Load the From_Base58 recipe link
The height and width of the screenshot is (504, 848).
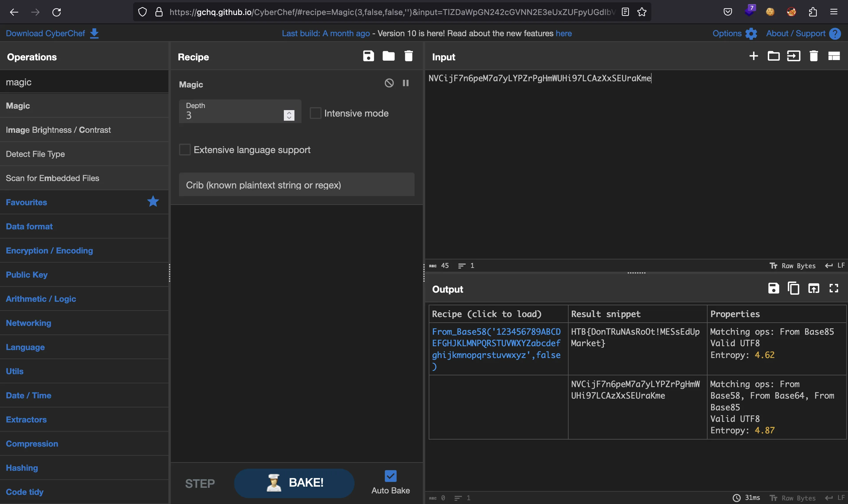(496, 349)
